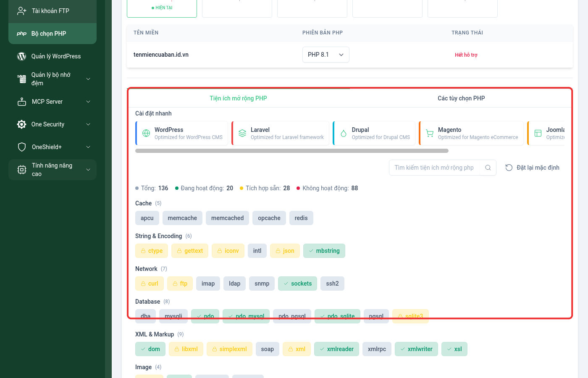
Task: Click the OneShield+ shield icon
Action: [x=22, y=147]
